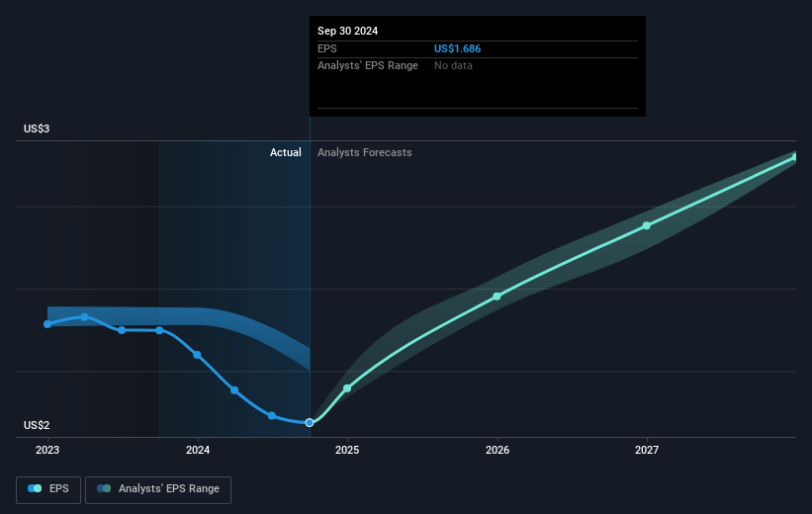The image size is (812, 514).
Task: Toggle the EPS legend series
Action: tap(48, 489)
